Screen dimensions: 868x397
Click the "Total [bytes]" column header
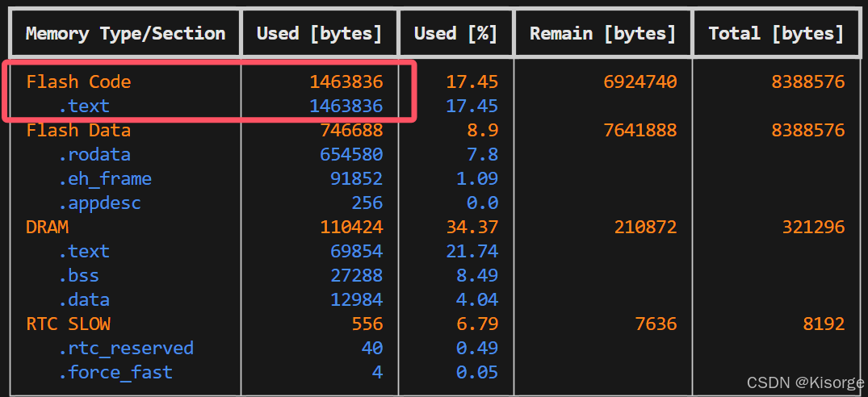coord(776,34)
